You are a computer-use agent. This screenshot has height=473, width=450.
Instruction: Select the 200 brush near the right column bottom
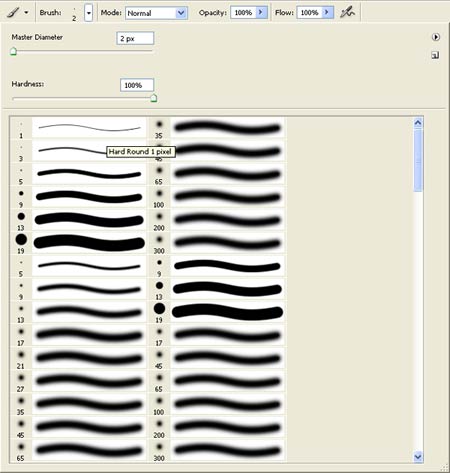pos(217,427)
